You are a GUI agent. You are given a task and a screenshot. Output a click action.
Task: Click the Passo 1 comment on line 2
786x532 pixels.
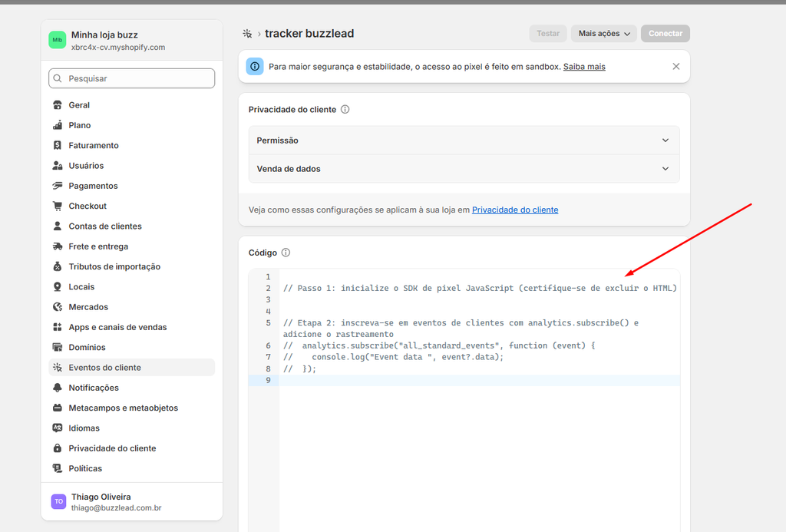tap(480, 288)
